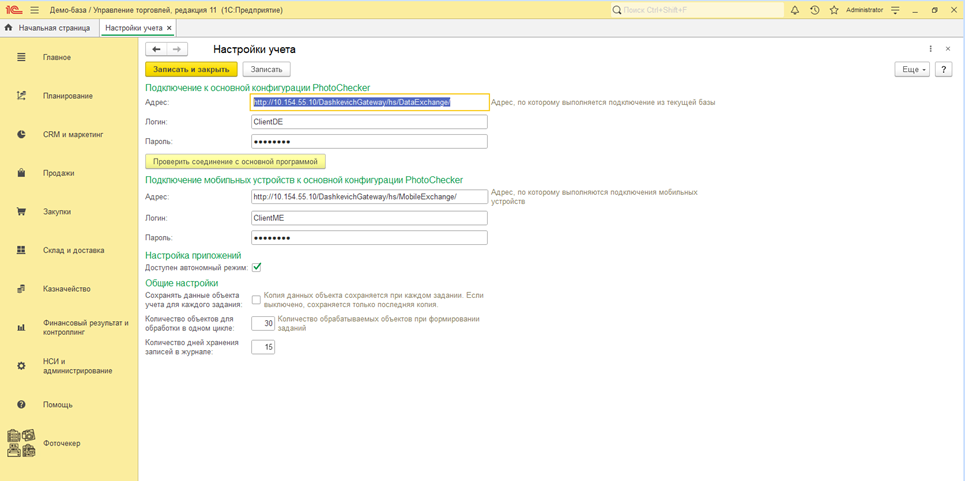965x481 pixels.
Task: Click the favorites star icon
Action: 833,10
